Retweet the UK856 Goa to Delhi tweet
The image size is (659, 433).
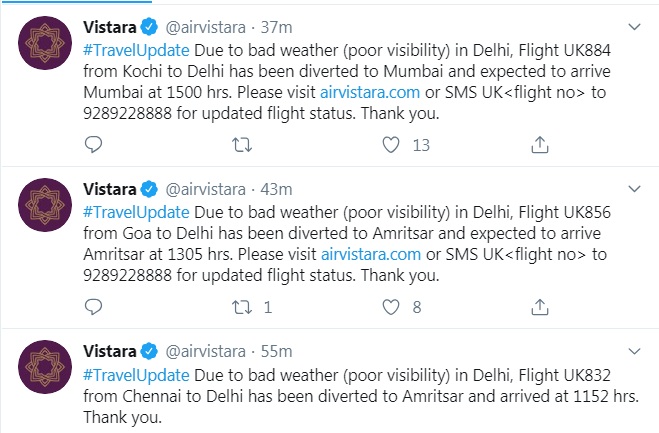242,307
